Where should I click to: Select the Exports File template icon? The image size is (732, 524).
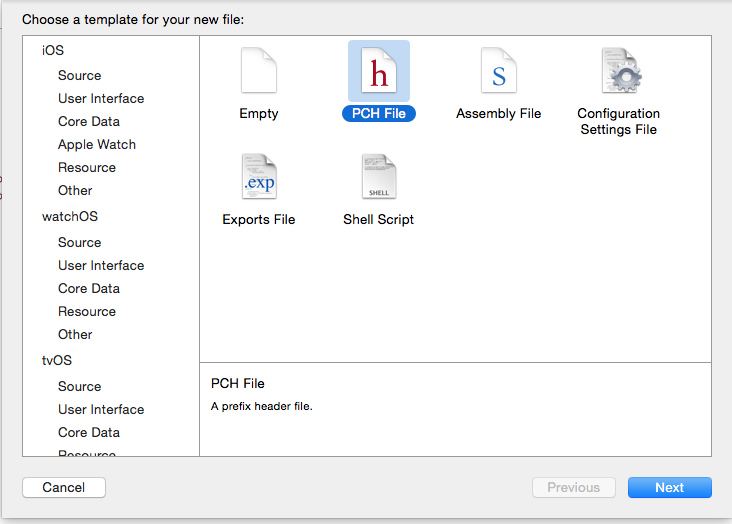(258, 177)
